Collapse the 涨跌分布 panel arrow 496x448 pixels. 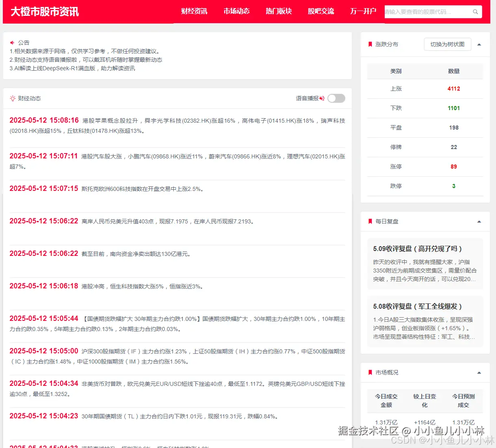pyautogui.click(x=479, y=44)
